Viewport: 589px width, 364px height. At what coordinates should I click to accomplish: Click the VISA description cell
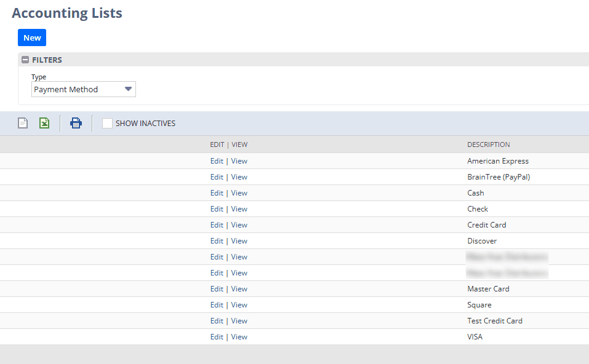475,337
